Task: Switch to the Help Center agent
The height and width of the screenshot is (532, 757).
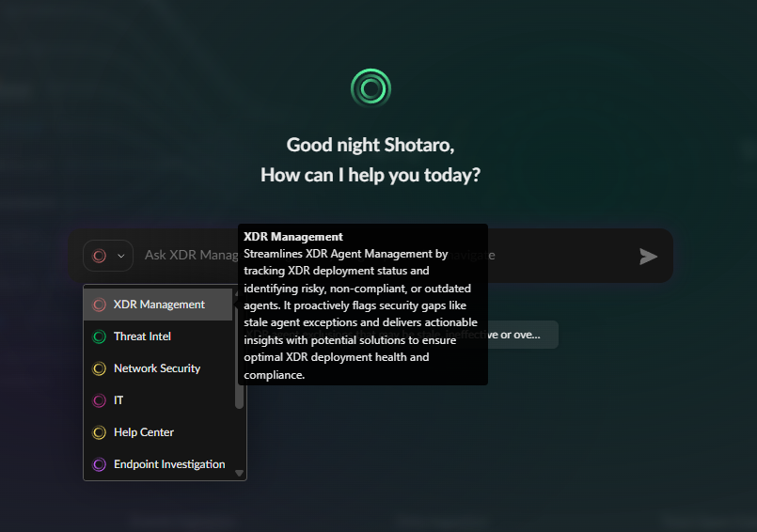Action: click(144, 432)
